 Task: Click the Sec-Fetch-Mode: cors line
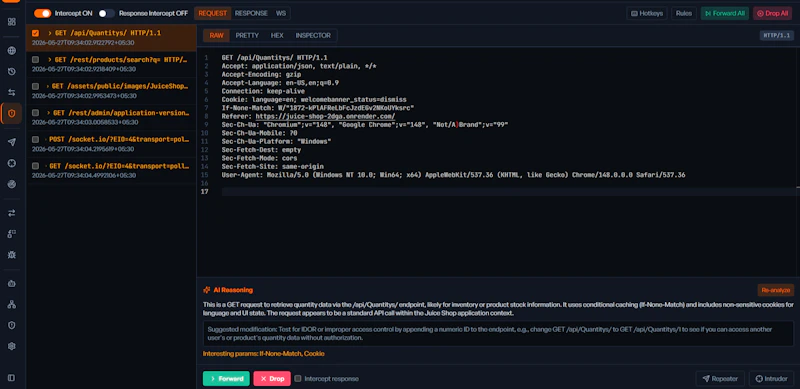click(x=259, y=158)
